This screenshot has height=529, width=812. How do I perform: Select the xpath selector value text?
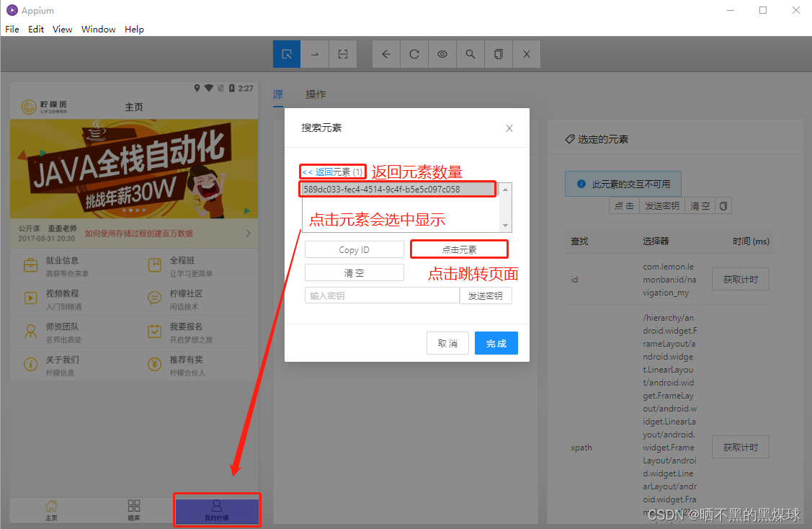669,417
